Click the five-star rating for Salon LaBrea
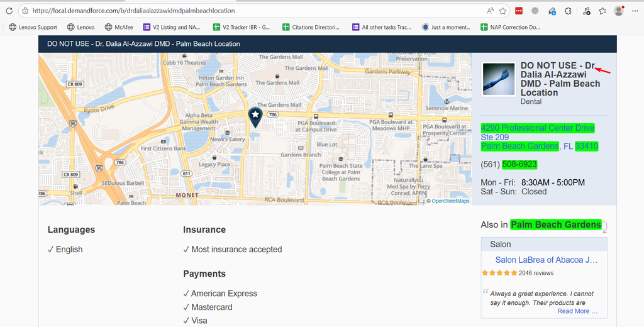This screenshot has width=644, height=327. click(x=499, y=273)
